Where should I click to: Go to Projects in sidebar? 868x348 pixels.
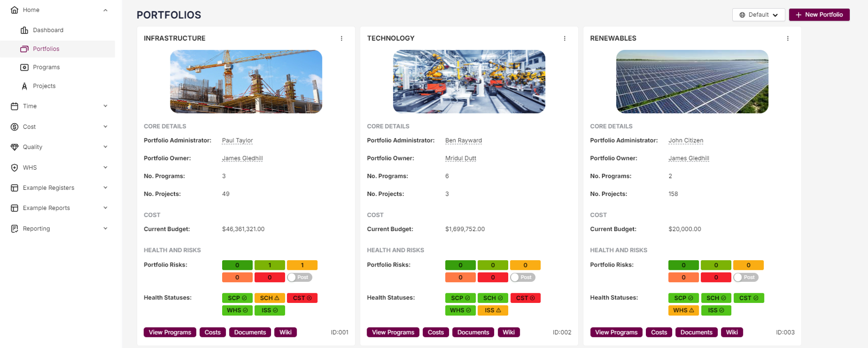pos(44,86)
